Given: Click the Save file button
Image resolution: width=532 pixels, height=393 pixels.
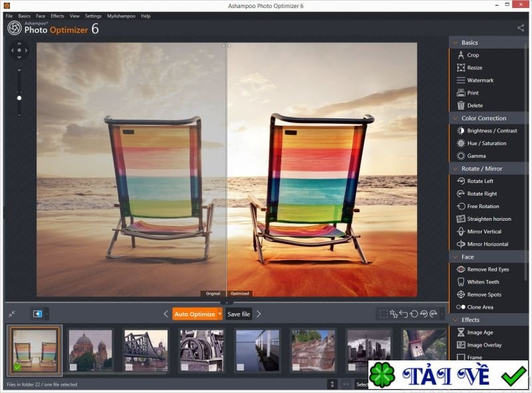Looking at the screenshot, I should (239, 313).
